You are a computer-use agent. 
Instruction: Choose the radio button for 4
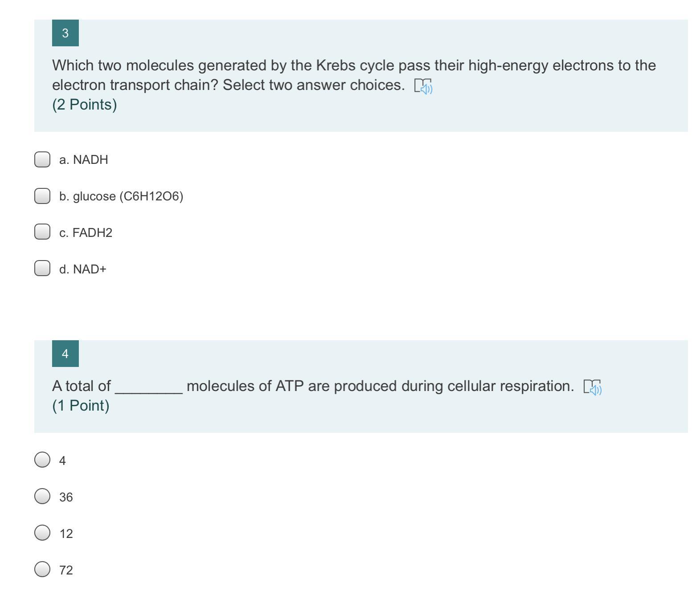tap(42, 460)
